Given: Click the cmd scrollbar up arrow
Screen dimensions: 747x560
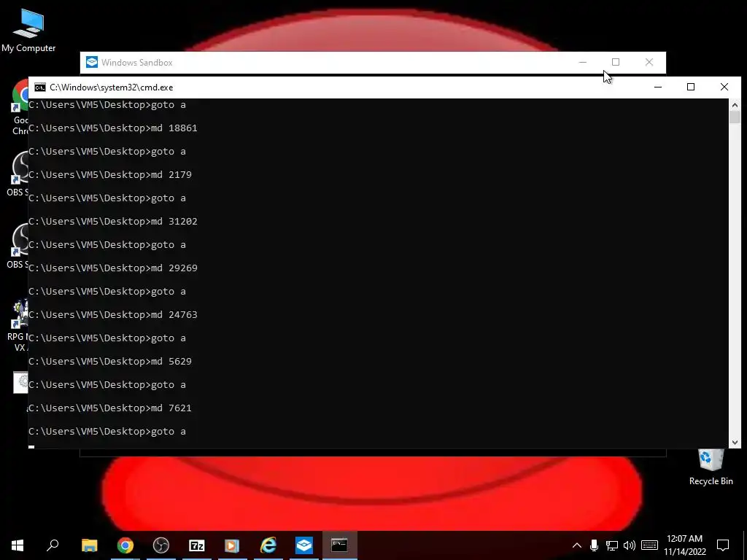Looking at the screenshot, I should [x=735, y=105].
